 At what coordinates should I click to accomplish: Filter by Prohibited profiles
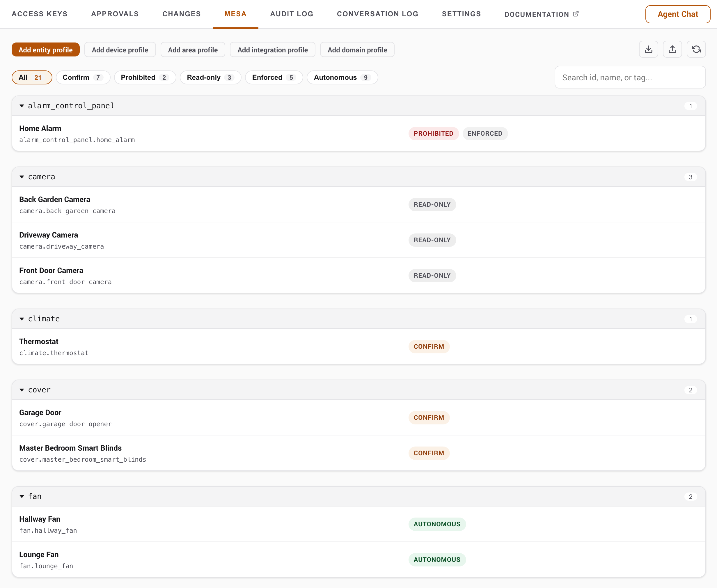tap(145, 77)
